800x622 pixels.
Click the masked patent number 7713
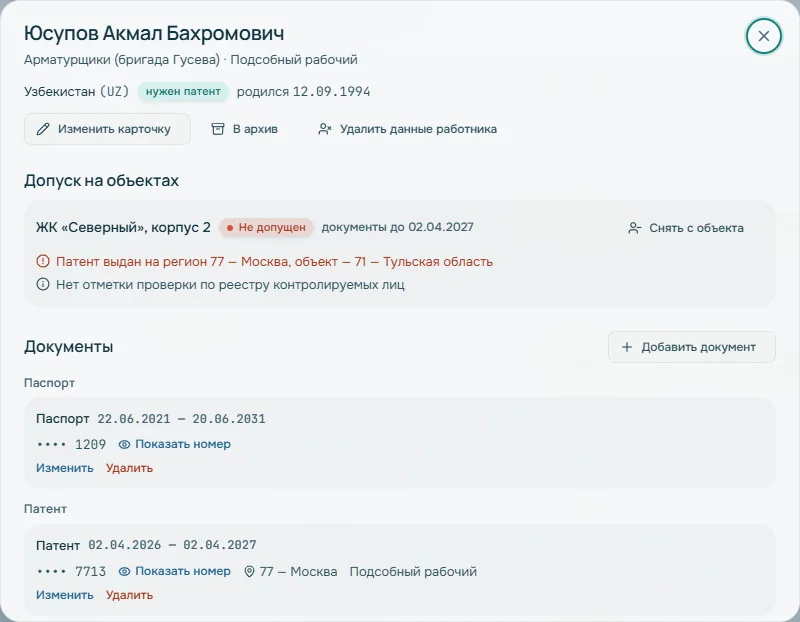point(71,571)
